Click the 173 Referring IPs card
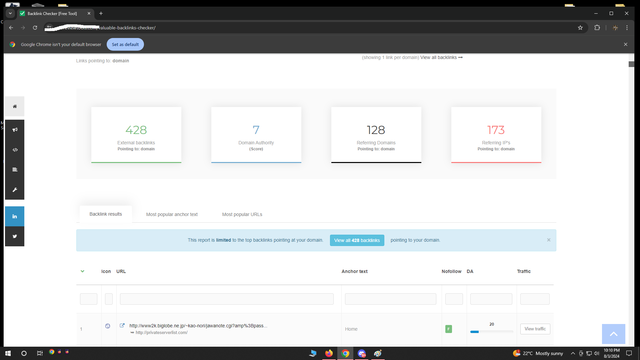Image resolution: width=640 pixels, height=360 pixels. tap(496, 135)
